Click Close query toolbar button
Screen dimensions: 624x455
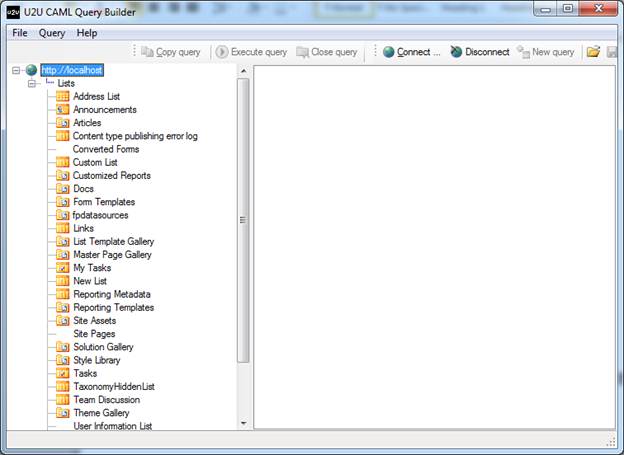(x=327, y=52)
